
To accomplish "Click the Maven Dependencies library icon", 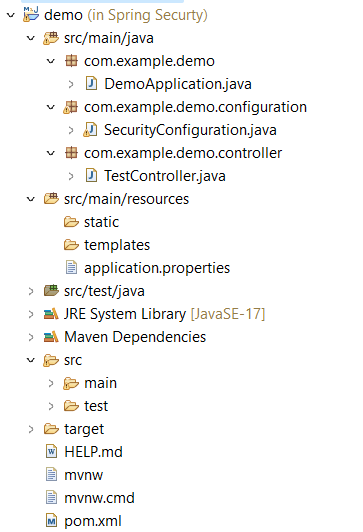I will [51, 337].
